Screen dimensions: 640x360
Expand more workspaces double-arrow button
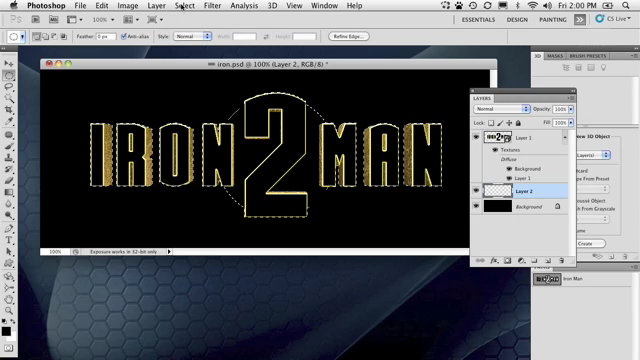point(580,20)
